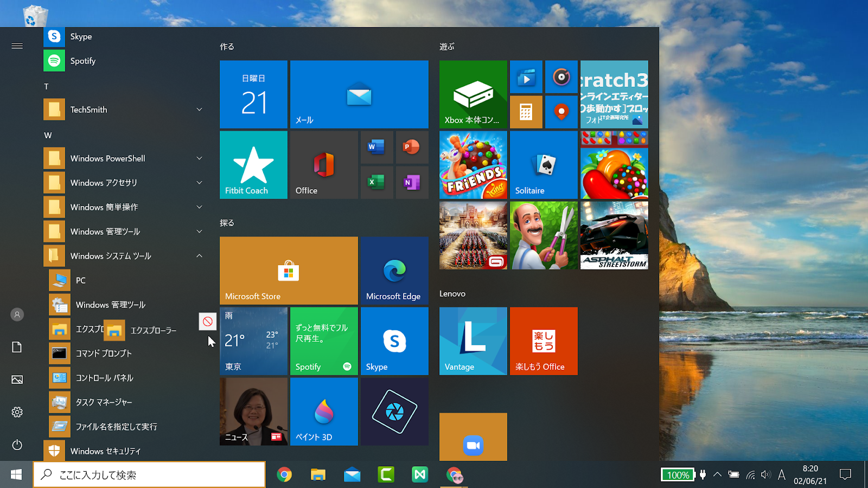Click the Power button in Start sidebar
Screen dimensions: 868x488
pos(17,445)
